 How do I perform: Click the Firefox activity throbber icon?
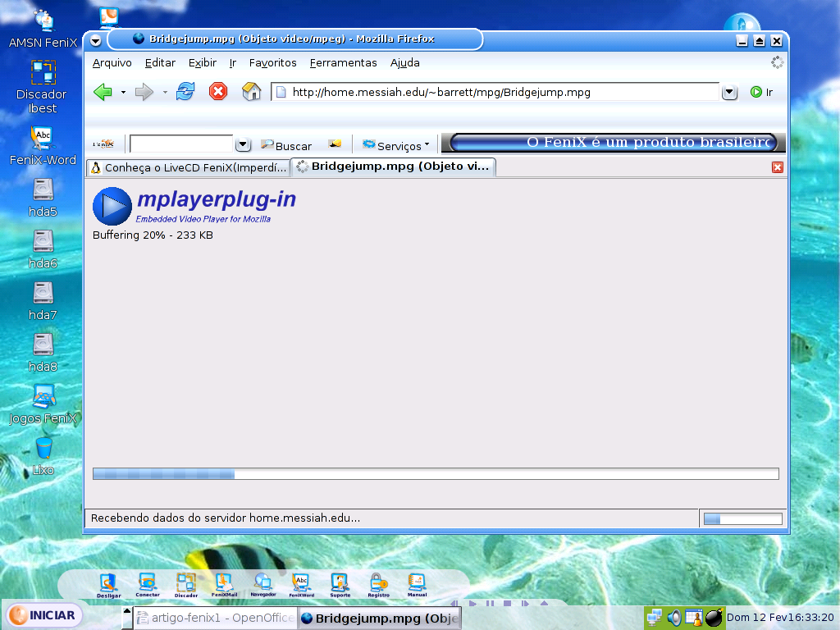(x=778, y=62)
